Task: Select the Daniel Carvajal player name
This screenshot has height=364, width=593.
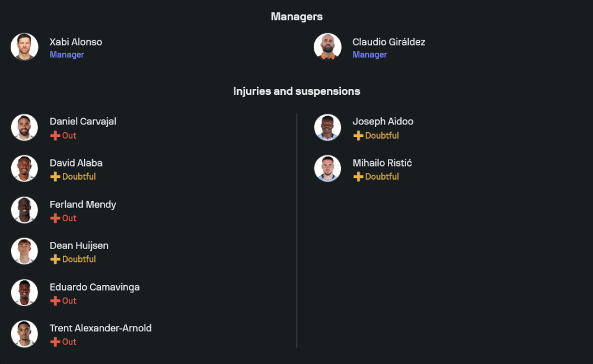Action: pyautogui.click(x=83, y=122)
